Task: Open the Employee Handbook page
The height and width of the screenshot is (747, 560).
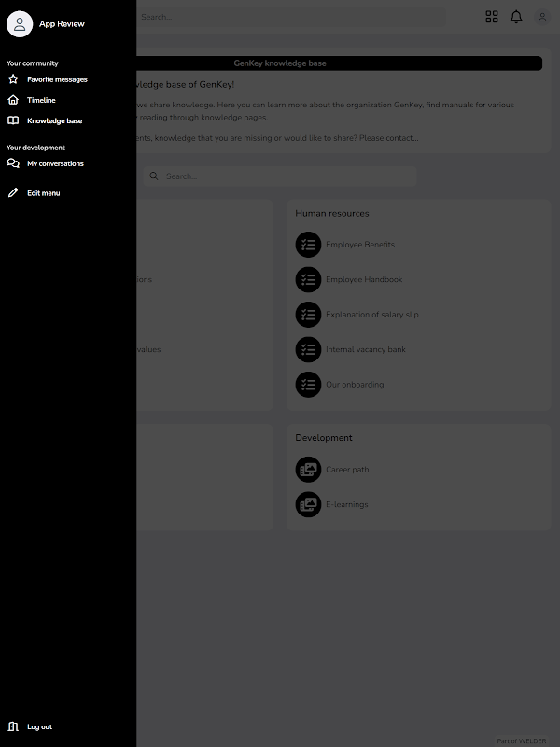Action: point(364,279)
